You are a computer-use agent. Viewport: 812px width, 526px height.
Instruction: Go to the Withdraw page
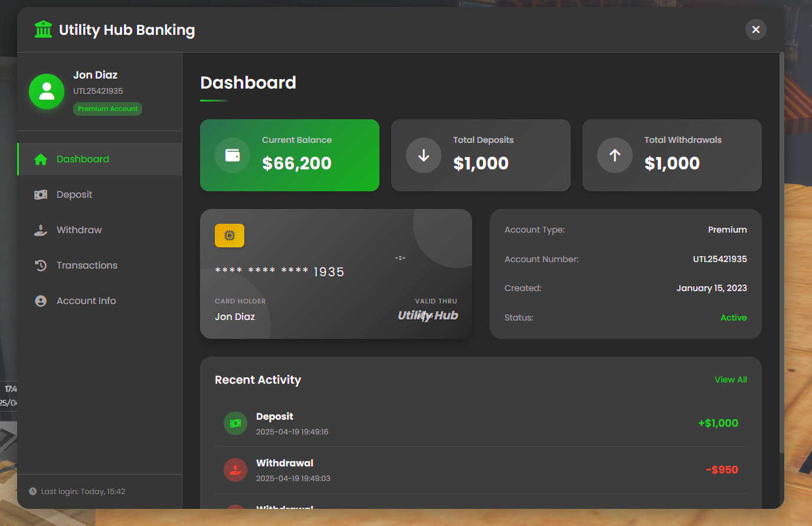[100, 230]
